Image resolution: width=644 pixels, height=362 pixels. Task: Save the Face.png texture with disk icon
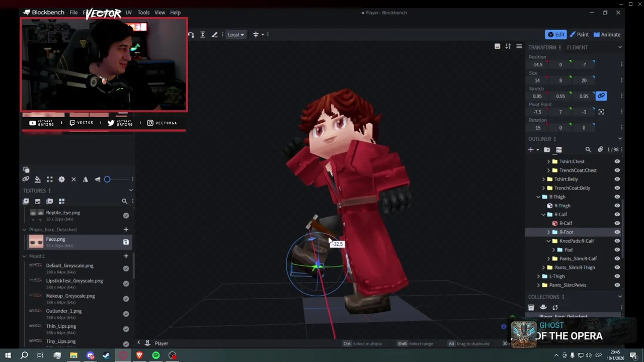click(x=126, y=242)
